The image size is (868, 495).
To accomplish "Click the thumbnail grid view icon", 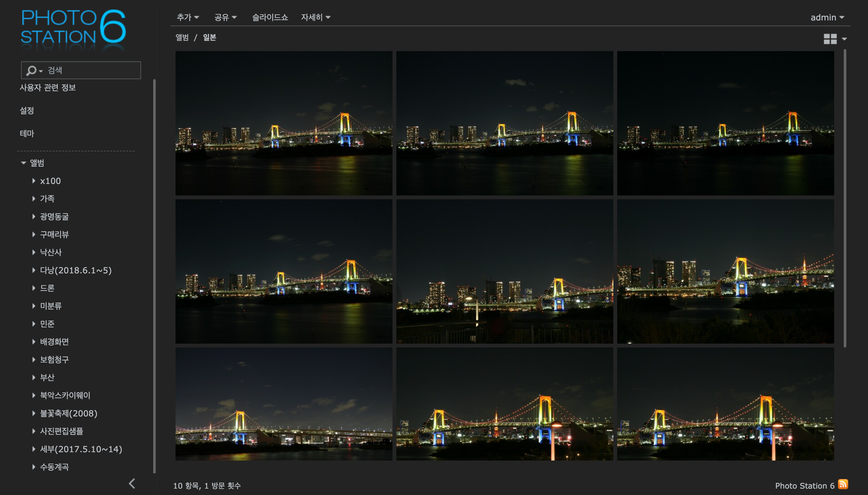I will [830, 39].
